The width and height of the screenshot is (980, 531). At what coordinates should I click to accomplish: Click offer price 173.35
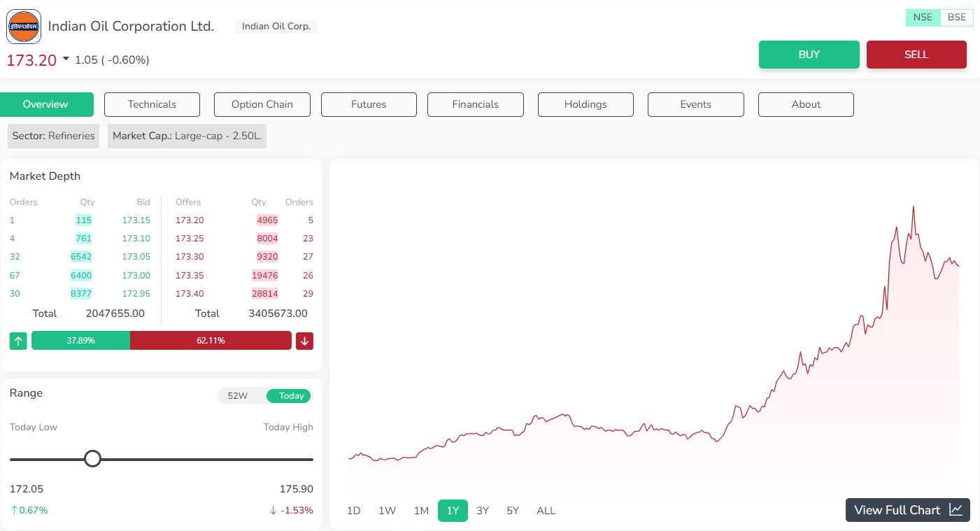click(190, 276)
